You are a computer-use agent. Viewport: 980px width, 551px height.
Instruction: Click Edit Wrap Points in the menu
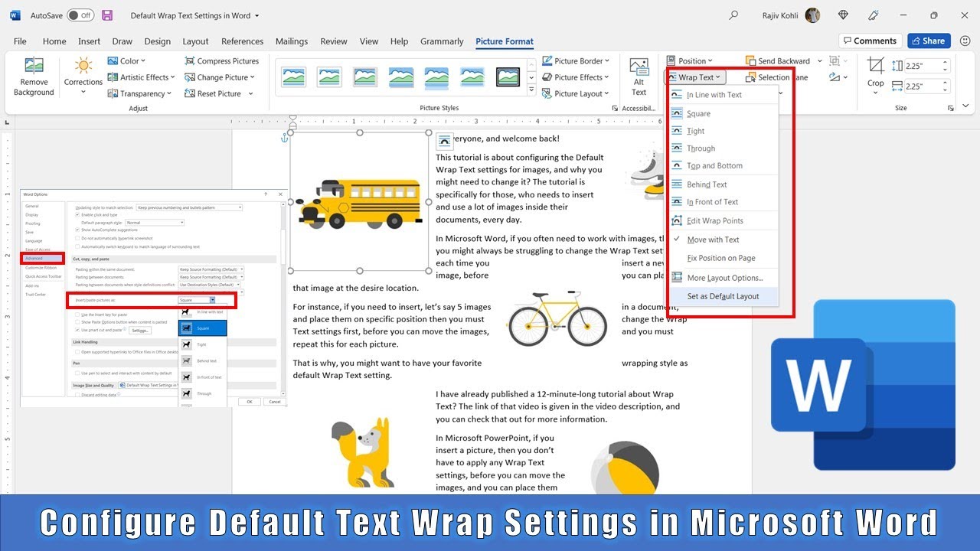724,220
